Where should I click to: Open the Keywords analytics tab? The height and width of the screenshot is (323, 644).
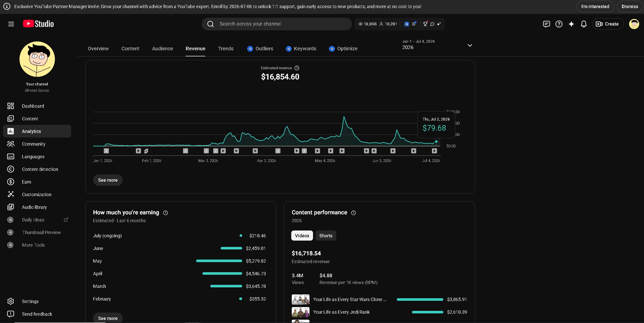301,49
